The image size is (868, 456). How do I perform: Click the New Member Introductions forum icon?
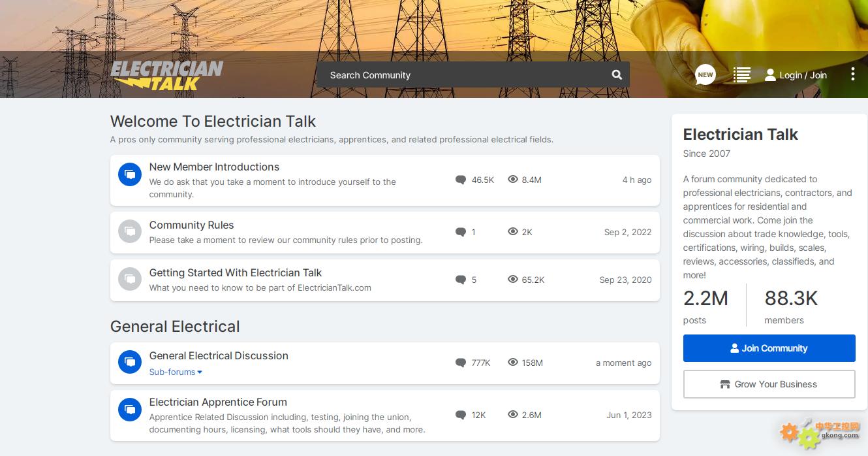coord(130,174)
